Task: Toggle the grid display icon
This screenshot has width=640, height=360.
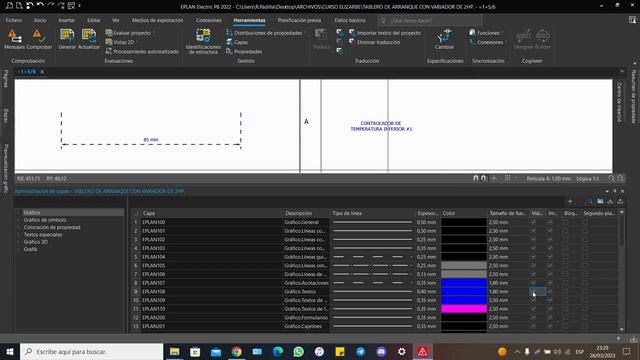Action: click(507, 178)
